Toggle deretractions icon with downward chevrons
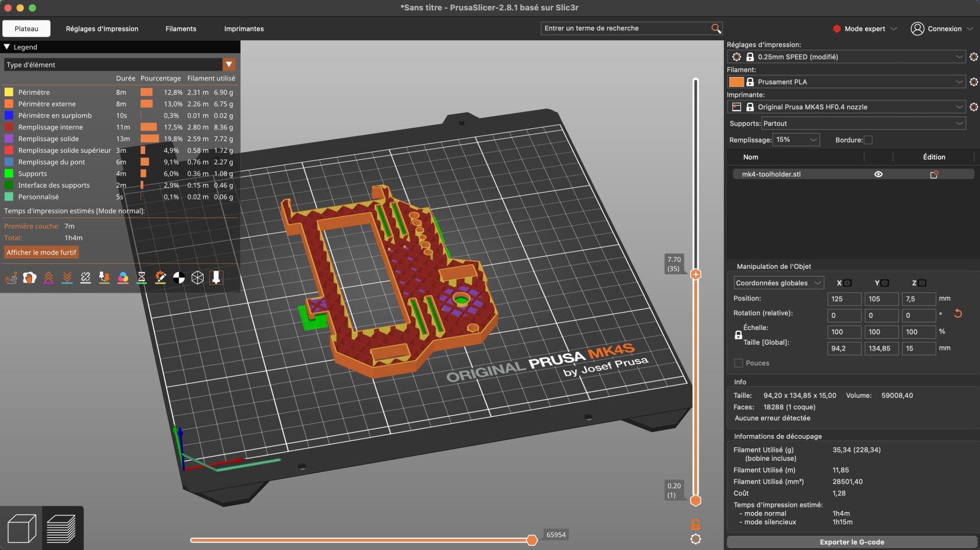The image size is (980, 550). [x=67, y=278]
